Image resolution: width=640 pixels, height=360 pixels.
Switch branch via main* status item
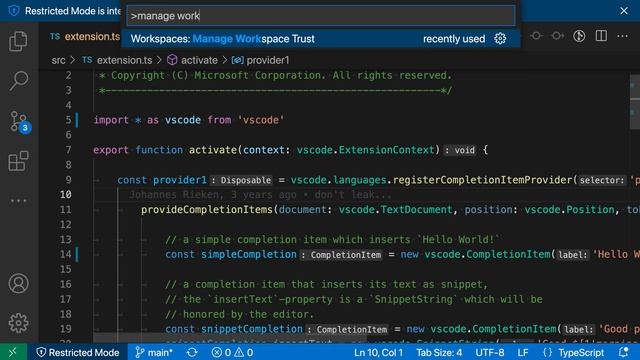[x=154, y=352]
